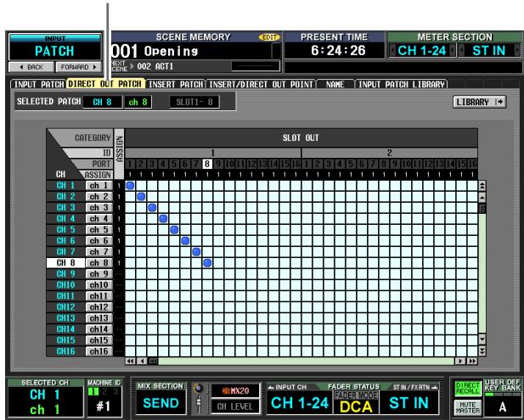
Task: Click right arrow beside meter ST IN
Action: (x=517, y=51)
